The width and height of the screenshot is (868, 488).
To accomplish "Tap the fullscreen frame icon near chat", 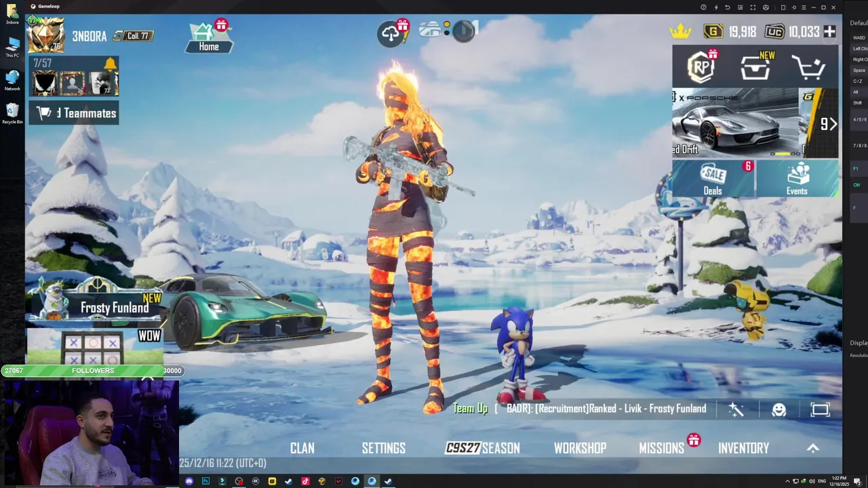I will [x=821, y=409].
